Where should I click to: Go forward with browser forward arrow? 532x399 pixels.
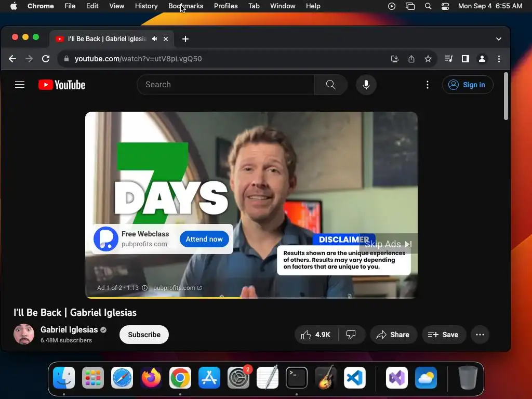point(29,59)
